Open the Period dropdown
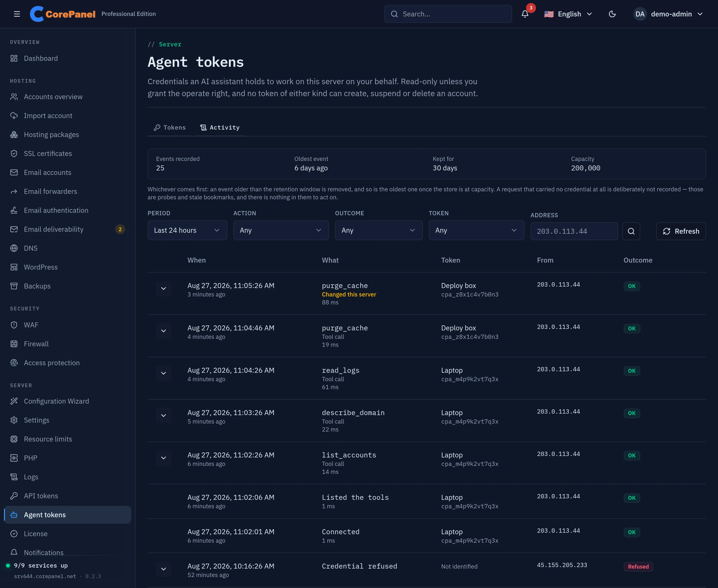 pos(187,230)
